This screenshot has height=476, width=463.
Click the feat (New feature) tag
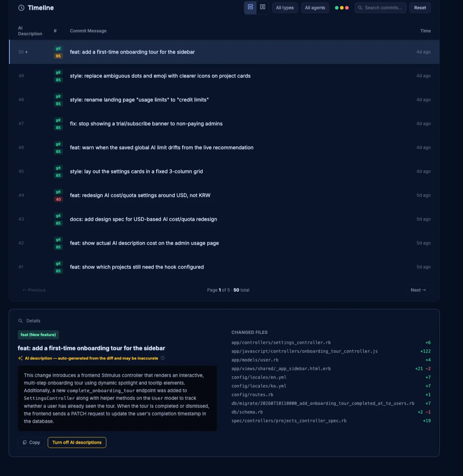tap(38, 335)
